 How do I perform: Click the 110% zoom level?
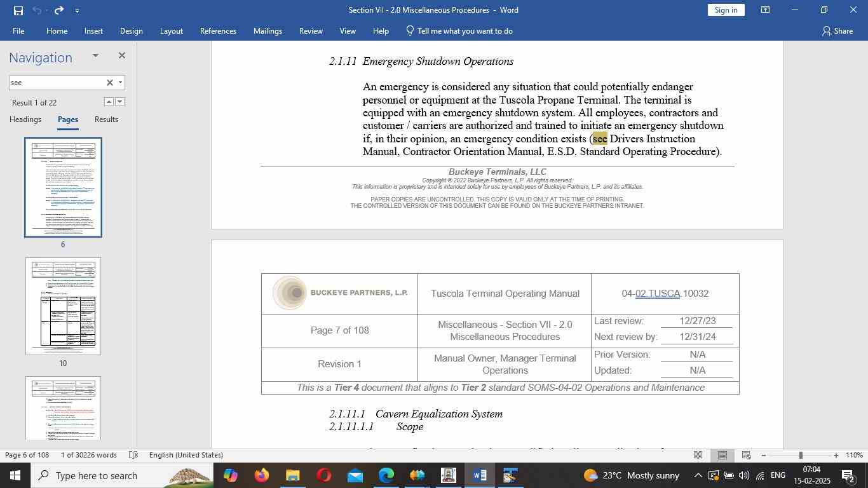pyautogui.click(x=854, y=455)
